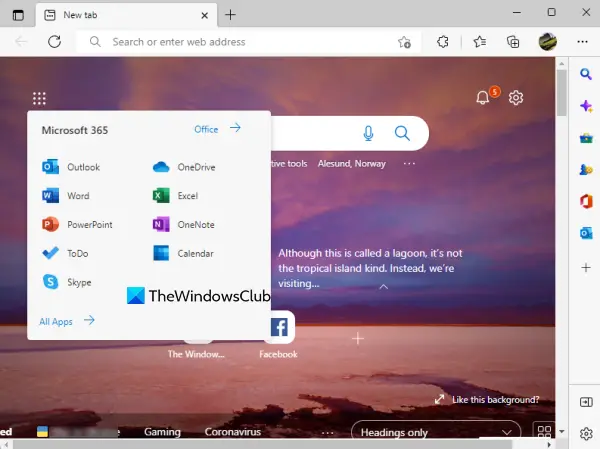The width and height of the screenshot is (600, 449).
Task: Launch Skype from the app list
Action: pyautogui.click(x=67, y=282)
